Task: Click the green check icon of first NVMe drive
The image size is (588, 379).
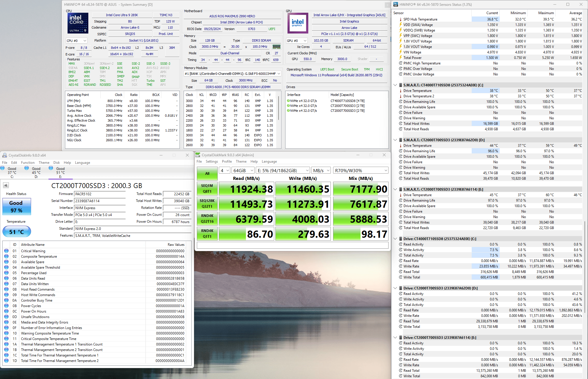Action: 288,101
